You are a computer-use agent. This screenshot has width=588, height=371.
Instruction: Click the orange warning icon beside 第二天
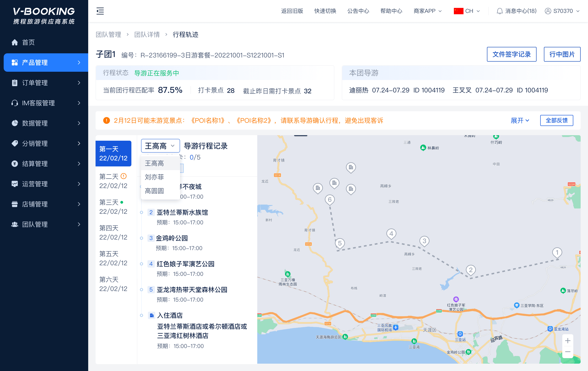(124, 176)
